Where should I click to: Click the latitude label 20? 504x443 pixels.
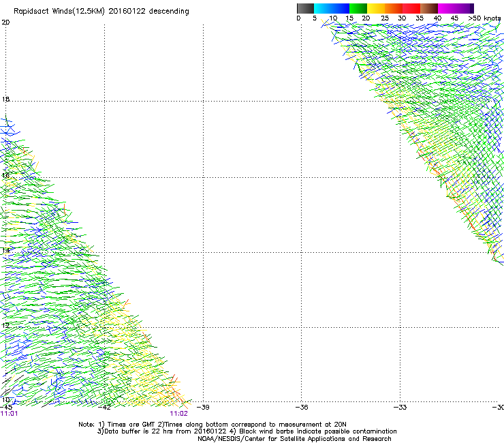click(x=5, y=22)
